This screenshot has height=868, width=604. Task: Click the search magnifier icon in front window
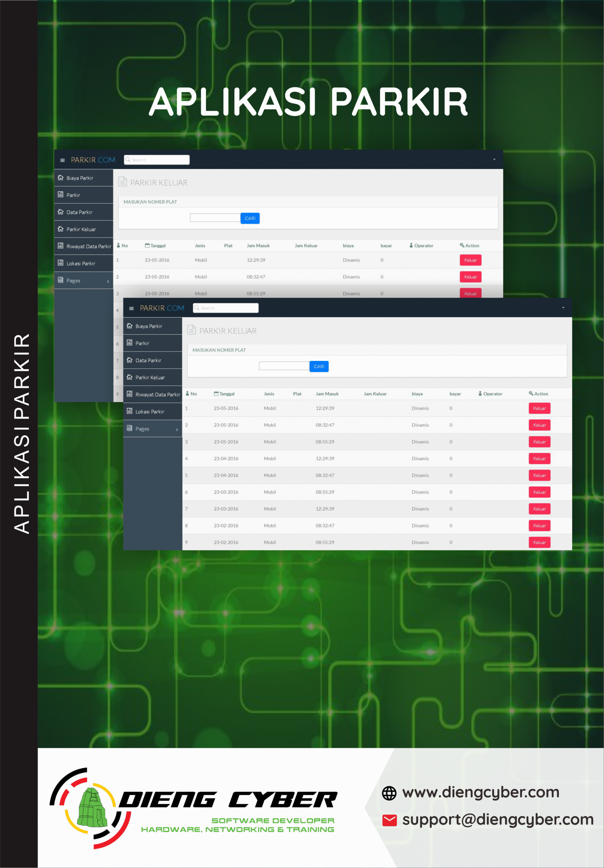click(x=197, y=308)
